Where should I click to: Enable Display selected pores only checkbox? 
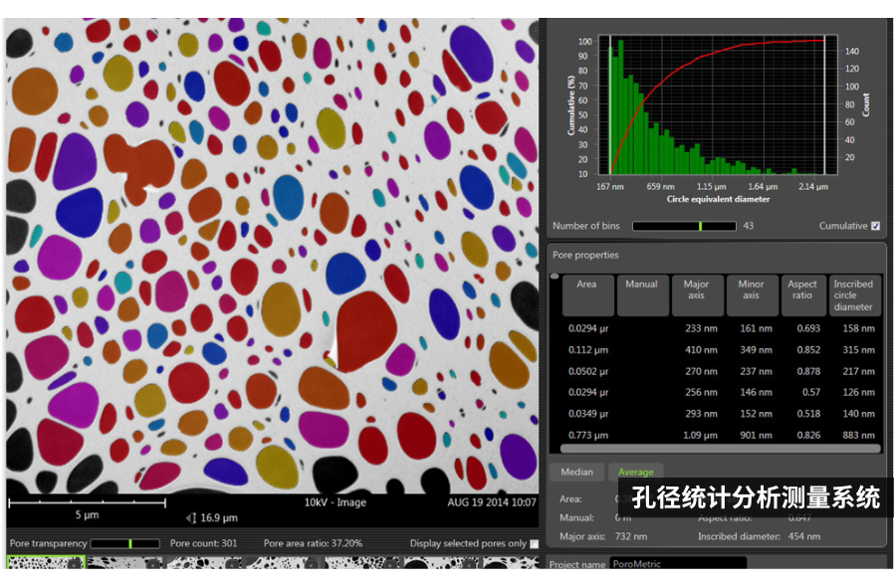pyautogui.click(x=535, y=544)
